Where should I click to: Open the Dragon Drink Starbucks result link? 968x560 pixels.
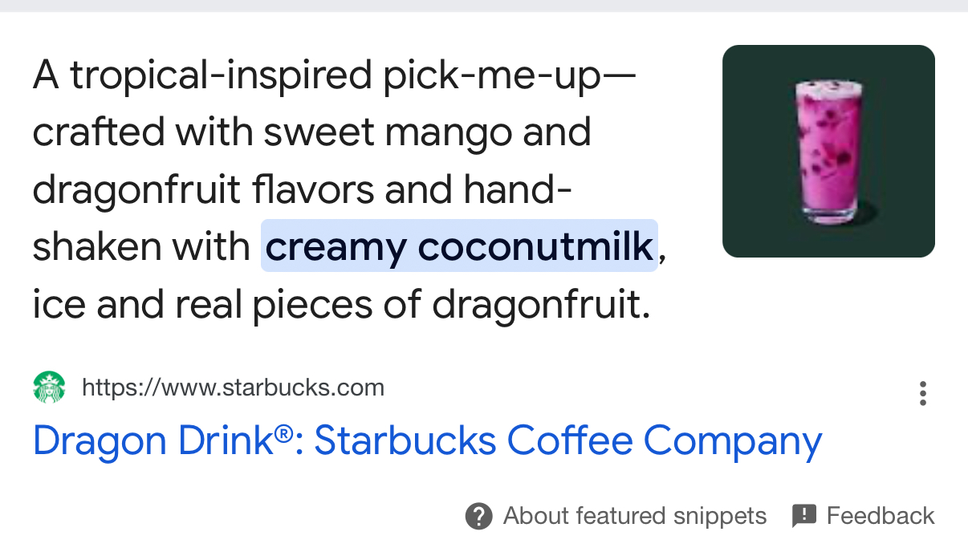click(427, 440)
